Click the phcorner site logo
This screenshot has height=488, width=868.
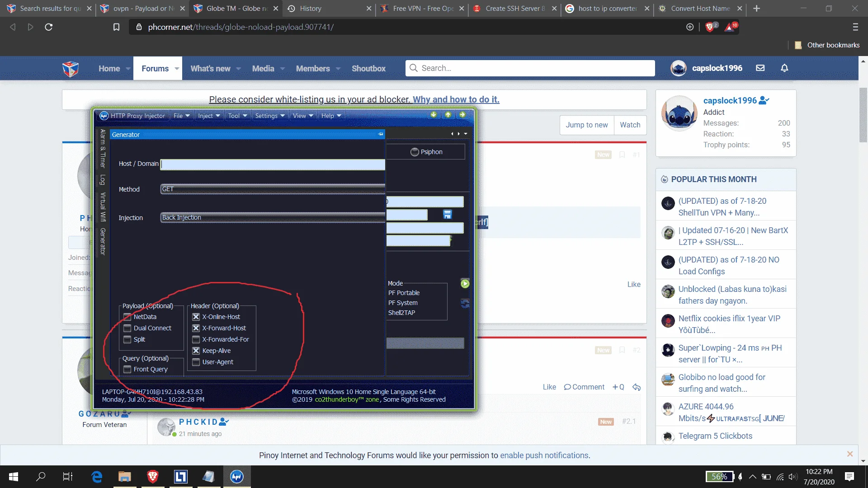pyautogui.click(x=71, y=69)
